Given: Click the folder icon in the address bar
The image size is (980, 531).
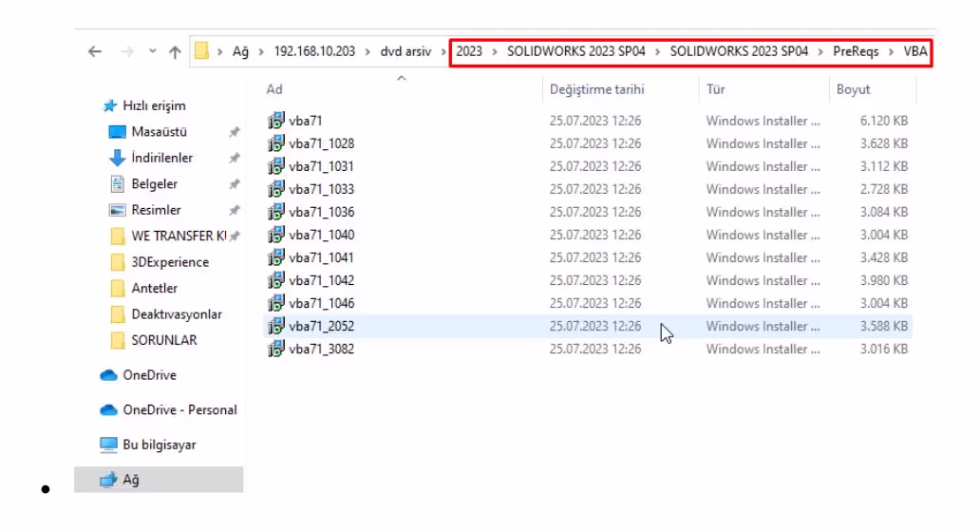Looking at the screenshot, I should click(x=202, y=50).
